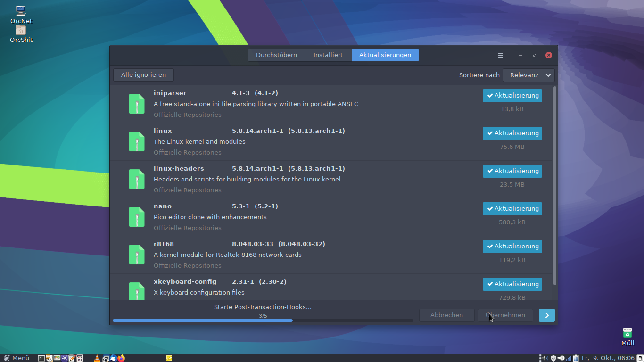This screenshot has height=362, width=644.
Task: Toggle the Aktualisierung button for linux
Action: (512, 133)
